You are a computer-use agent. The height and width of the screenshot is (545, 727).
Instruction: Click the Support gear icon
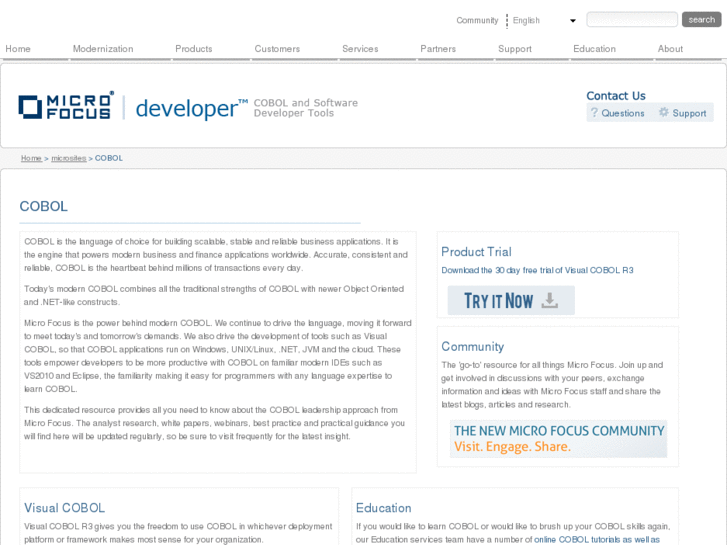(x=664, y=112)
